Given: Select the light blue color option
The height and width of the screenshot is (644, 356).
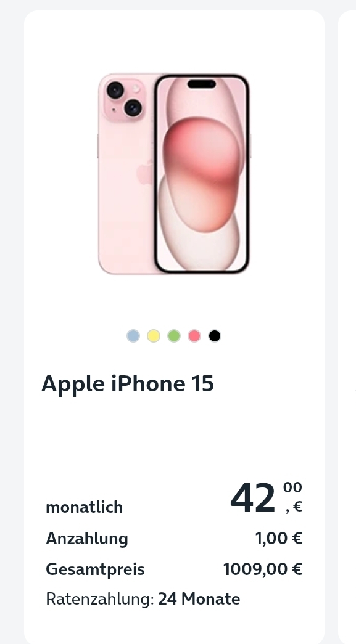Looking at the screenshot, I should pyautogui.click(x=133, y=336).
